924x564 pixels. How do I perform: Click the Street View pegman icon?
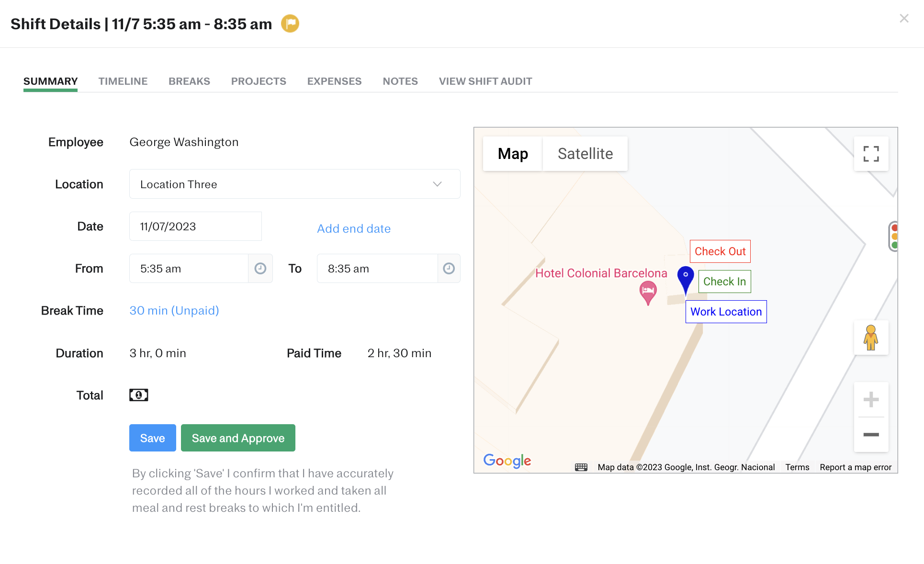tap(871, 338)
